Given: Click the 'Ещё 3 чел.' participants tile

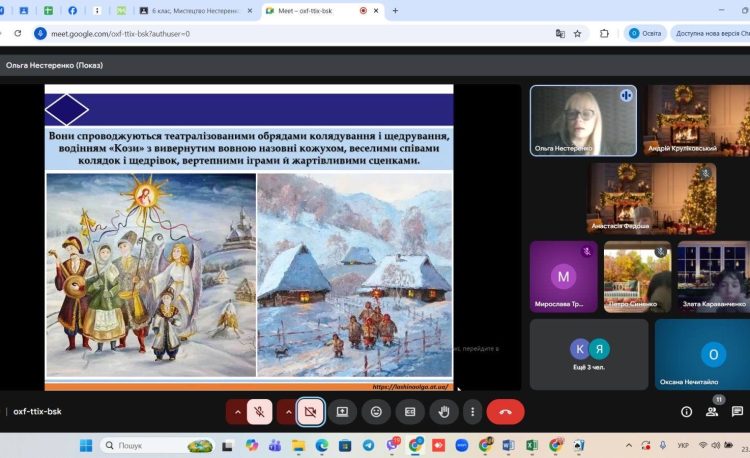Looking at the screenshot, I should (x=590, y=354).
